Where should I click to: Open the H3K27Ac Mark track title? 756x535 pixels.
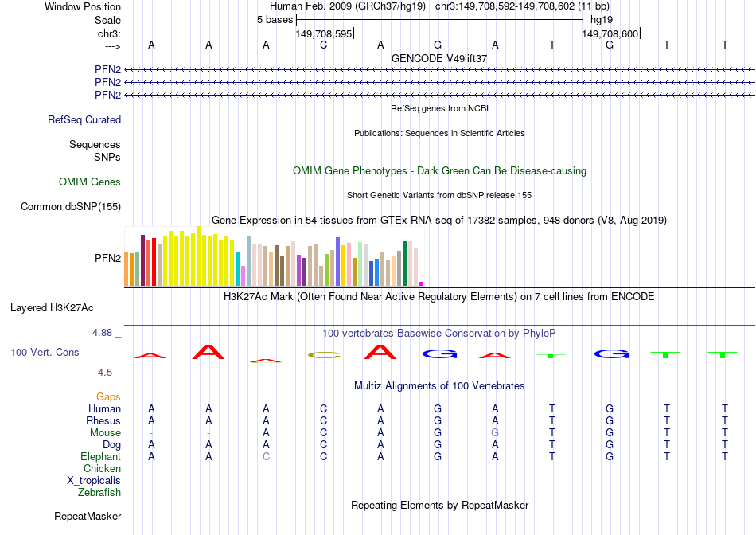(x=439, y=297)
